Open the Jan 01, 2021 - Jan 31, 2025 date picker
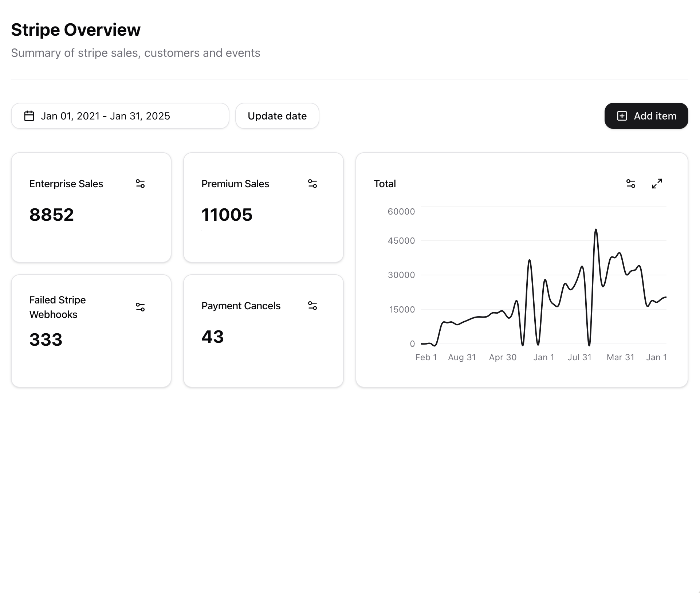Screen dimensions: 700x593 coord(120,116)
